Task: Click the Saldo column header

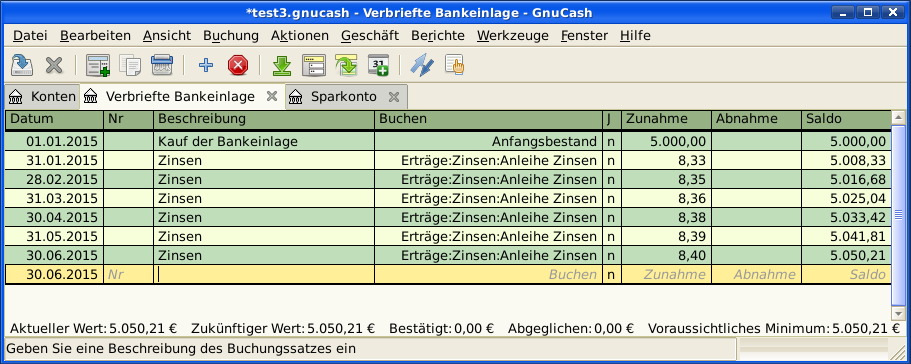Action: coord(846,119)
